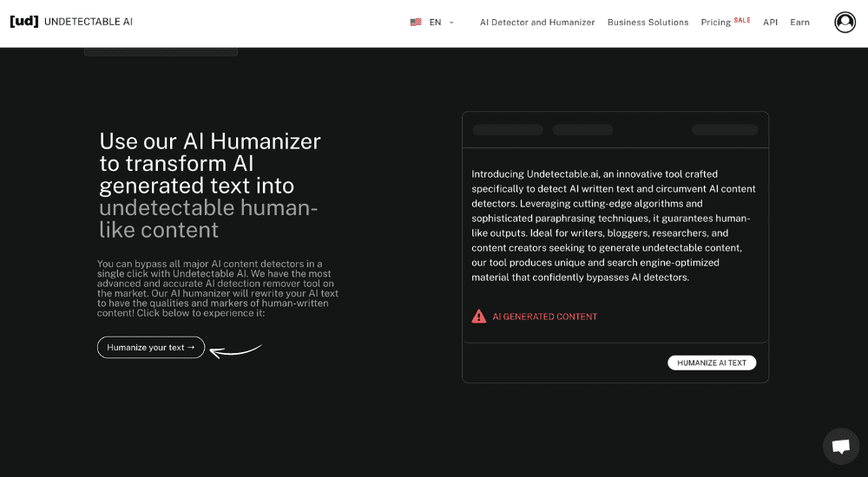Click the 'Introducing Undetectable.ai' sample paragraph
This screenshot has width=868, height=477.
click(x=614, y=225)
